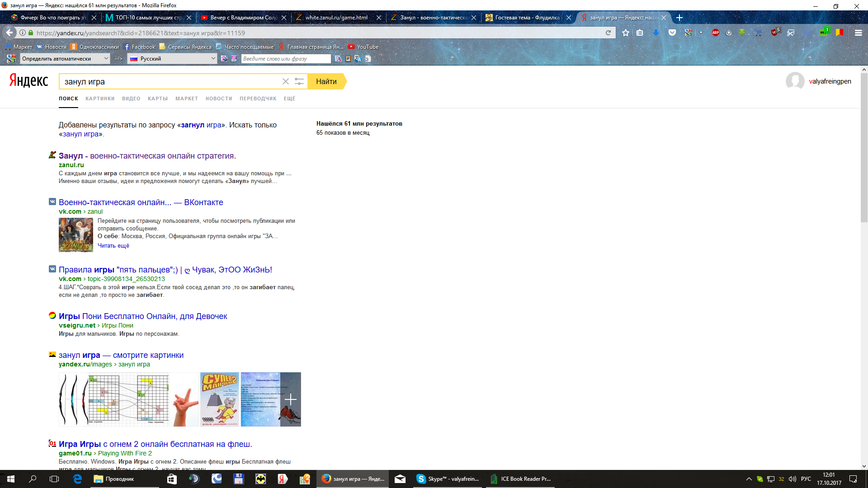
Task: Open the Firefox hamburger menu
Action: [x=858, y=33]
